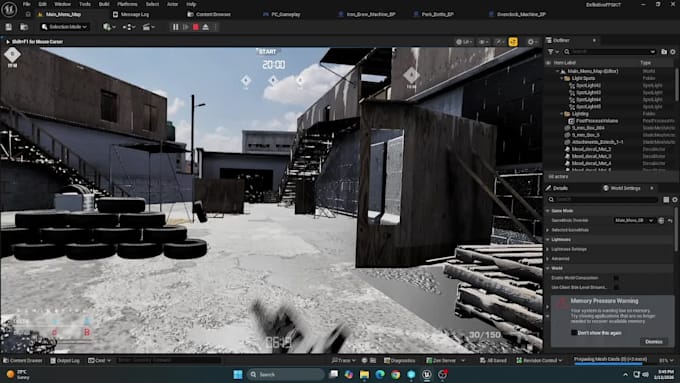Collapse the World section
The image size is (680, 383).
coord(548,268)
